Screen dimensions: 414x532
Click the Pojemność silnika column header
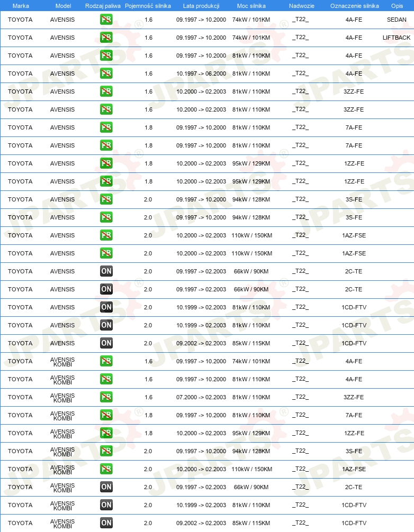tap(148, 6)
